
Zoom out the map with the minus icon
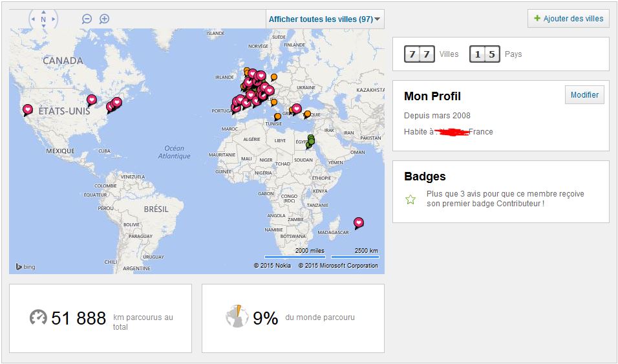coord(87,19)
